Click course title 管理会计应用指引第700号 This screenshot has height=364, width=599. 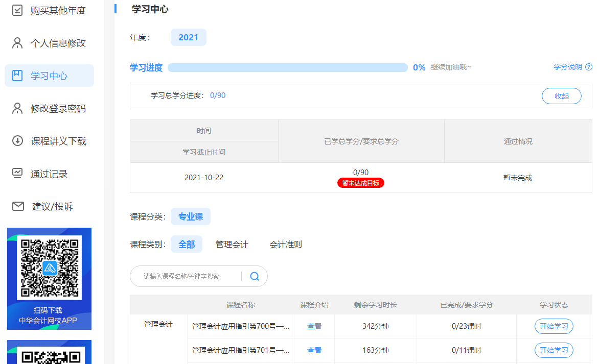[x=241, y=326]
